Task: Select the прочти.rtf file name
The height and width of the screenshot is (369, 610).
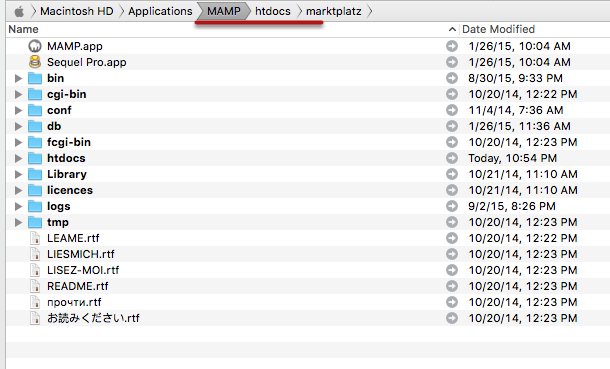Action: (74, 302)
